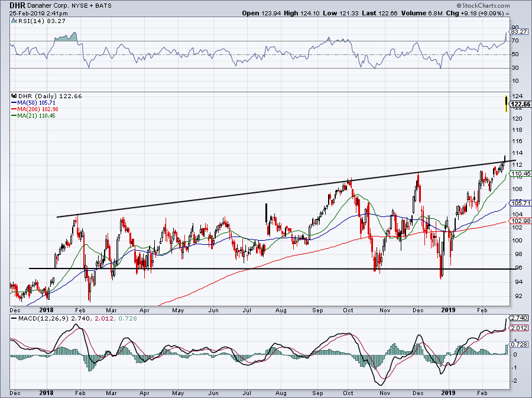Click the 'MA(200) 102.98' legend entry
532x398 pixels.
click(x=38, y=109)
